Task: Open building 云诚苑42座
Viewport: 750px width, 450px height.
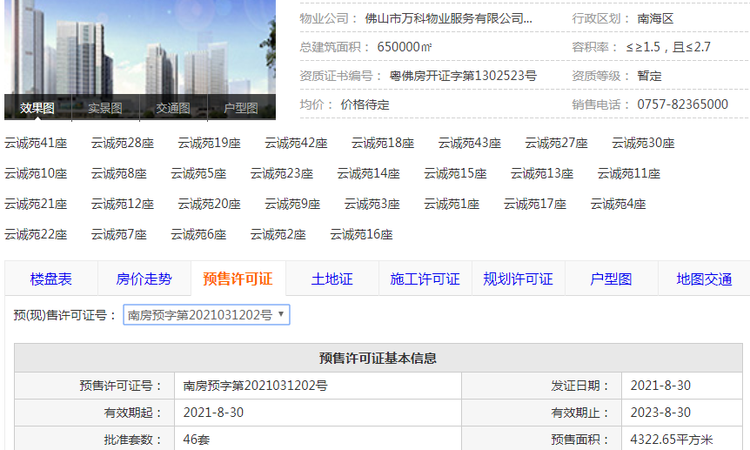Action: pos(296,143)
